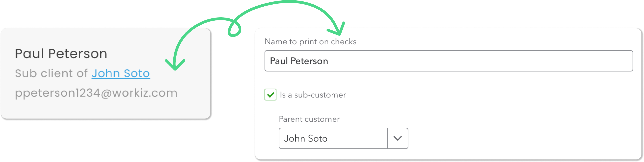
Task: Uncheck the Is a sub-customer checkbox
Action: (x=270, y=95)
